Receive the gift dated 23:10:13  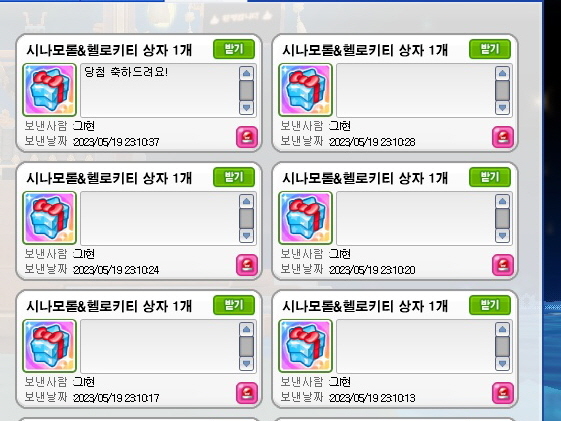(x=490, y=305)
